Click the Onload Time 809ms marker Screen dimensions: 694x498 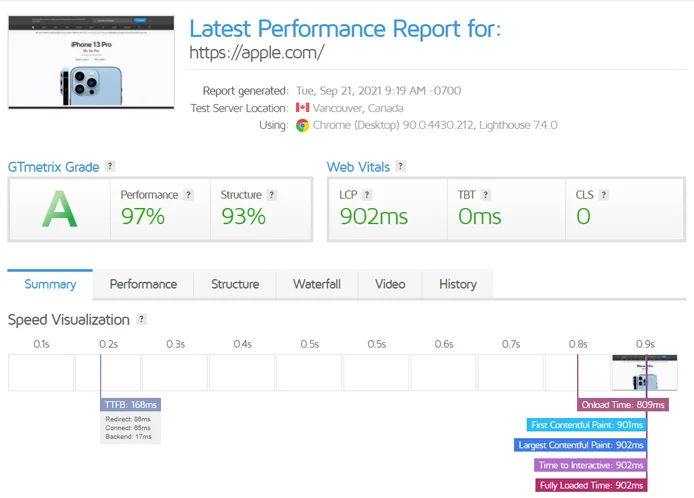623,405
